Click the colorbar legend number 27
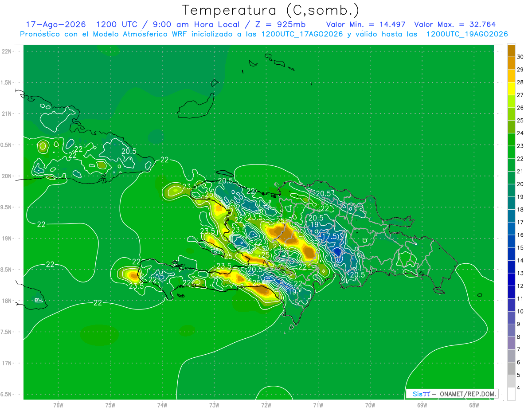 [x=520, y=95]
